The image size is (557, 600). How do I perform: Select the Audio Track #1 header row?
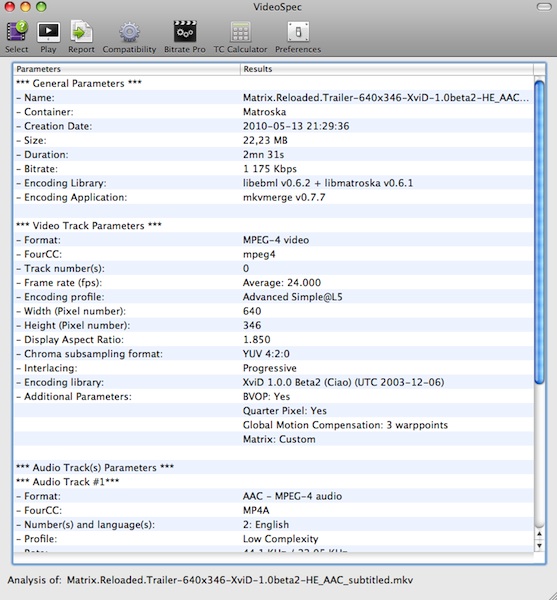[x=274, y=482]
